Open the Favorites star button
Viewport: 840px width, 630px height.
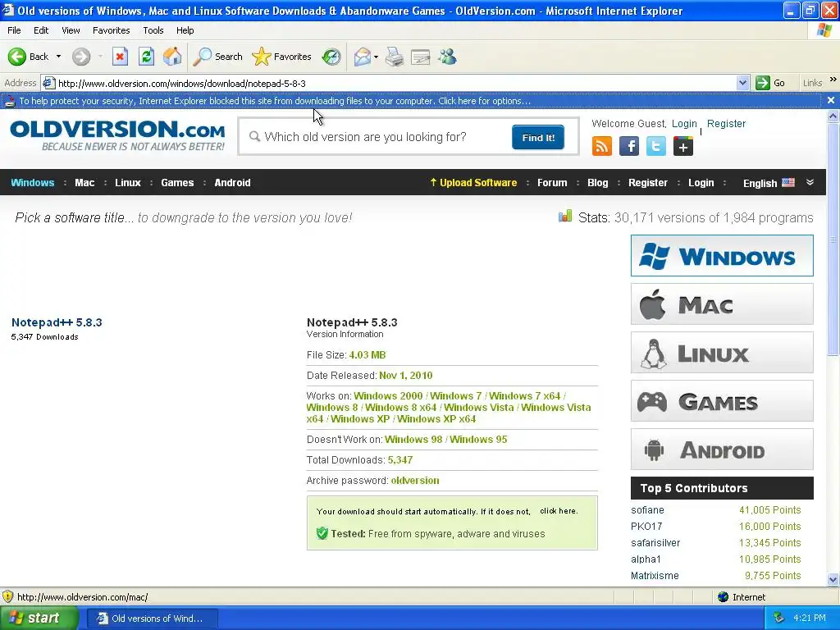point(282,57)
